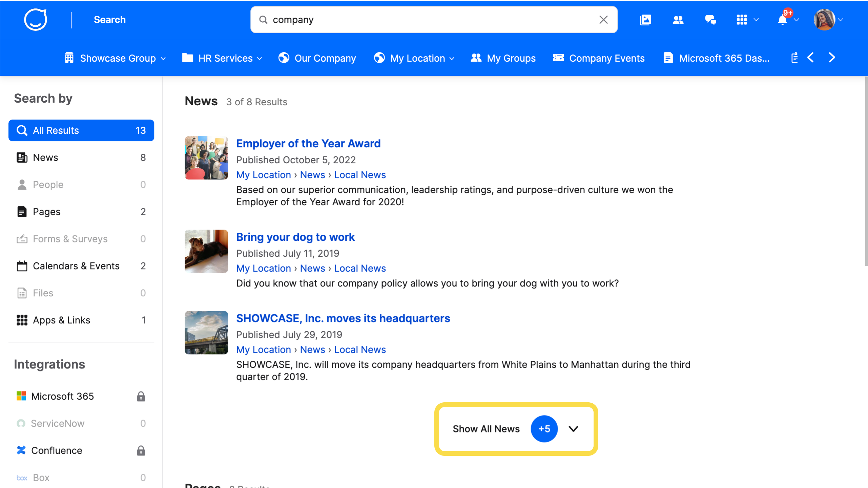Screen dimensions: 868x488
Task: Filter search results by People
Action: (81, 185)
